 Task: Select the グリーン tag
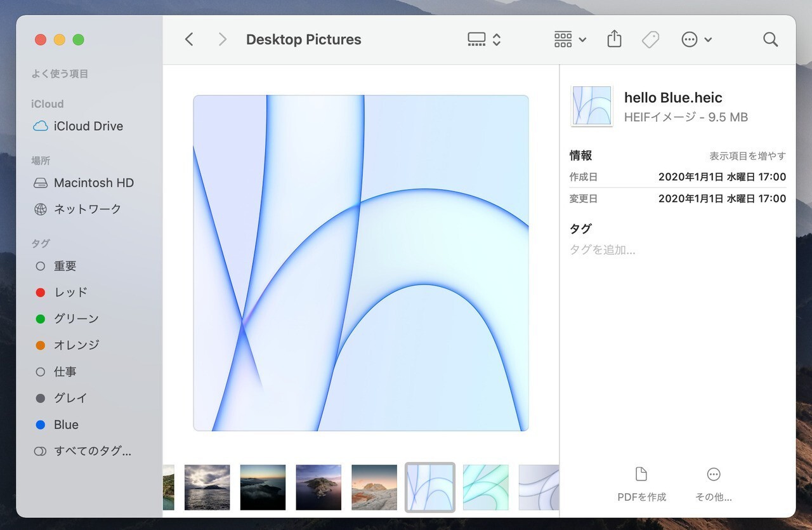[x=67, y=319]
